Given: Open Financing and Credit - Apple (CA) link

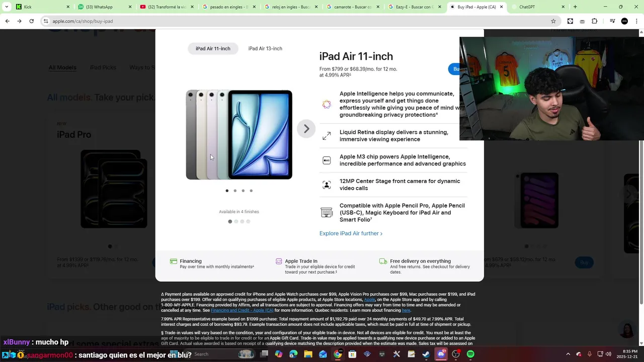Looking at the screenshot, I should pyautogui.click(x=242, y=310).
